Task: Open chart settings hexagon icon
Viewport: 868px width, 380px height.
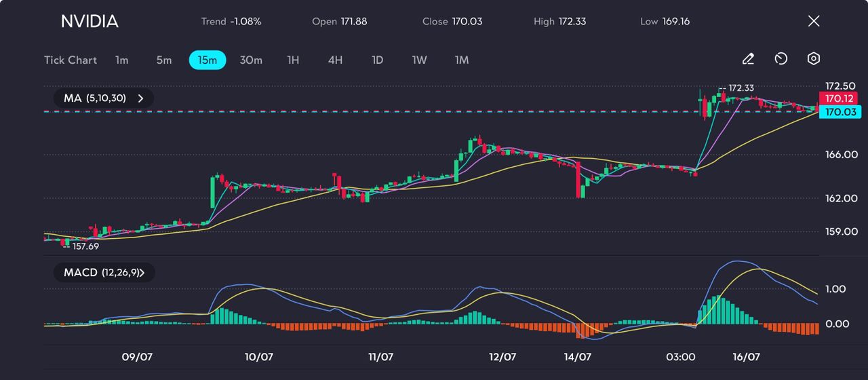Action: [814, 59]
